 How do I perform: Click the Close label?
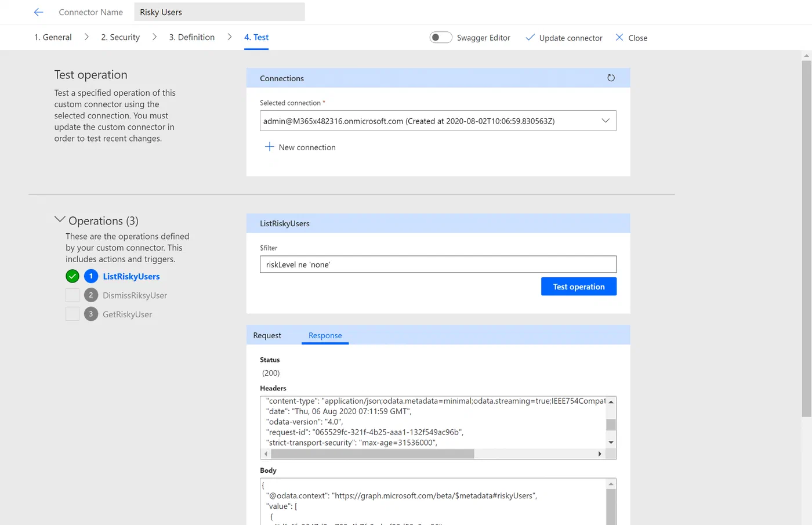tap(638, 38)
